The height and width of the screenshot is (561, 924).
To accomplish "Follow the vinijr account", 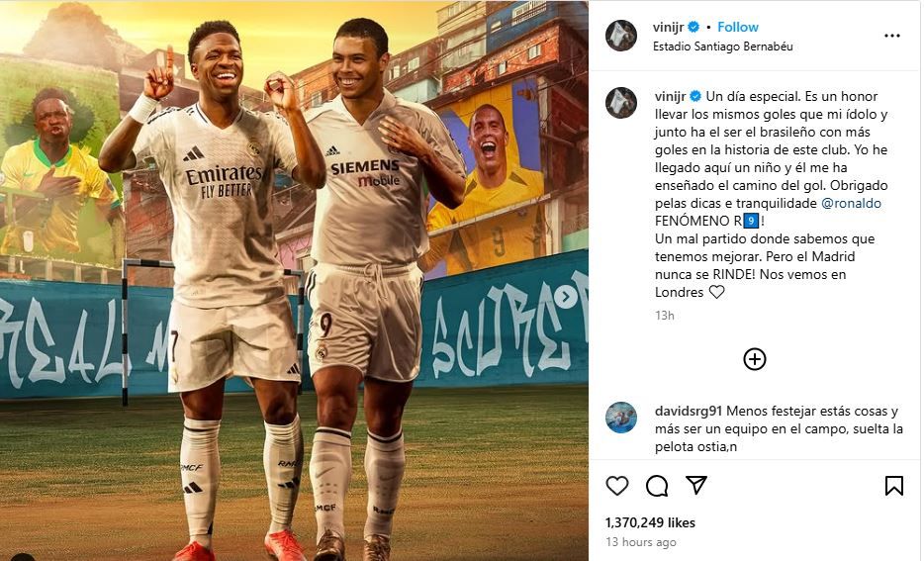I will pos(737,27).
